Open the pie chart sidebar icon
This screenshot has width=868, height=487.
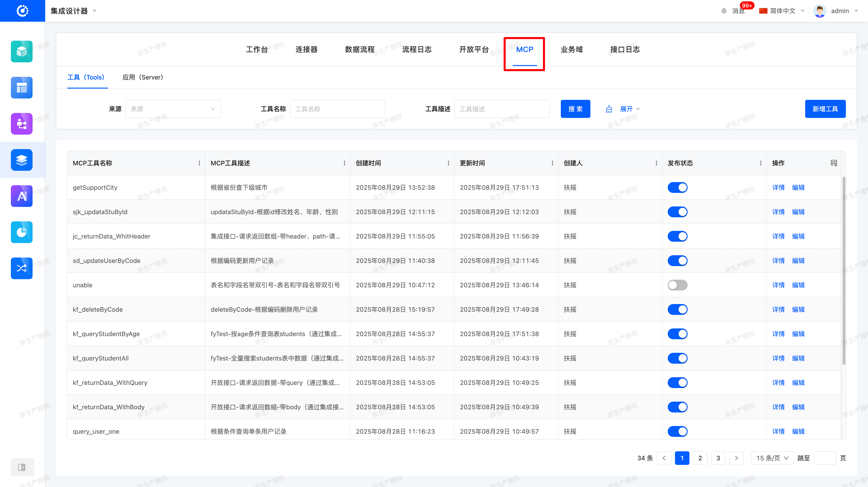click(x=21, y=232)
